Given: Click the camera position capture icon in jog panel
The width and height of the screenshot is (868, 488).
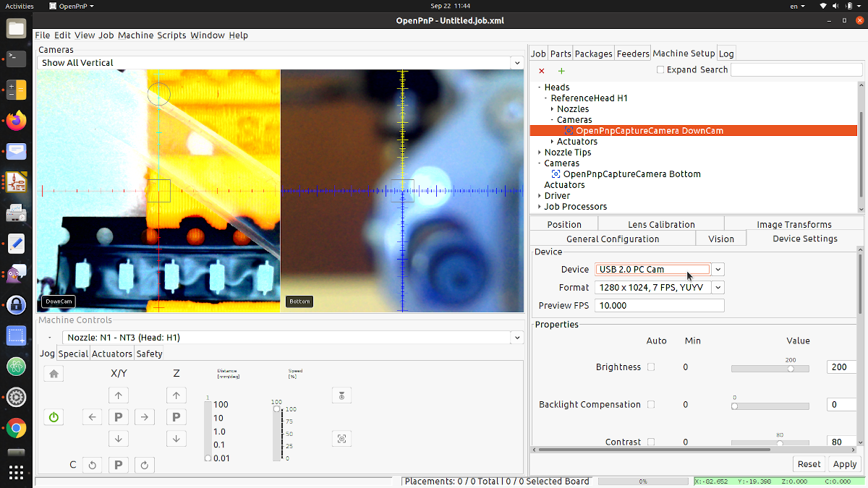Looking at the screenshot, I should click(x=341, y=438).
